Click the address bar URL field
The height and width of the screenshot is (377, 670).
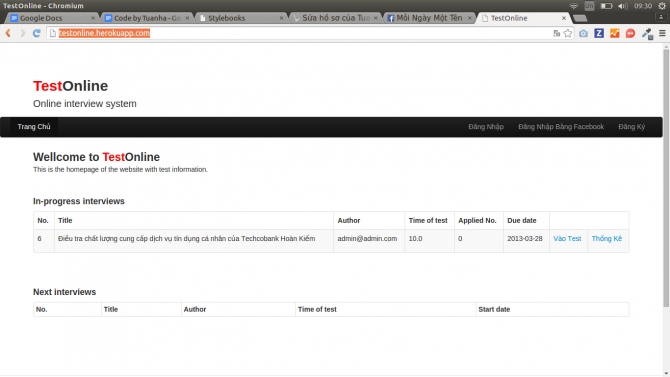point(299,33)
